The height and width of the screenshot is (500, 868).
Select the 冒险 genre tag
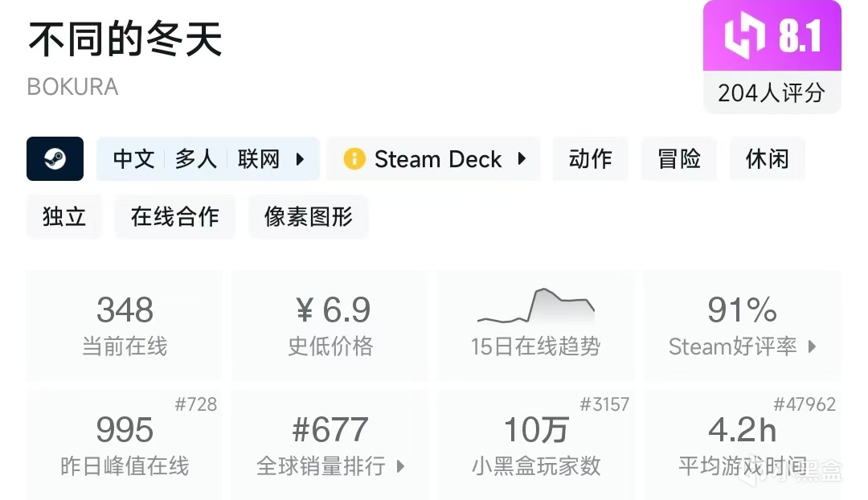click(x=679, y=158)
